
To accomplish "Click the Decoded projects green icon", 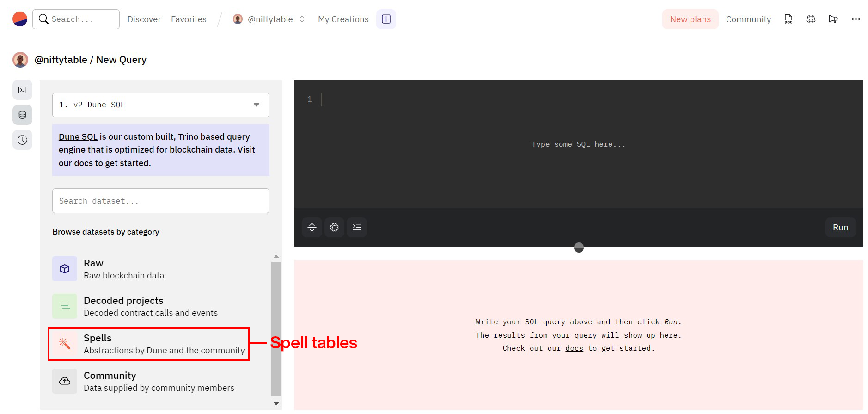I will (65, 306).
